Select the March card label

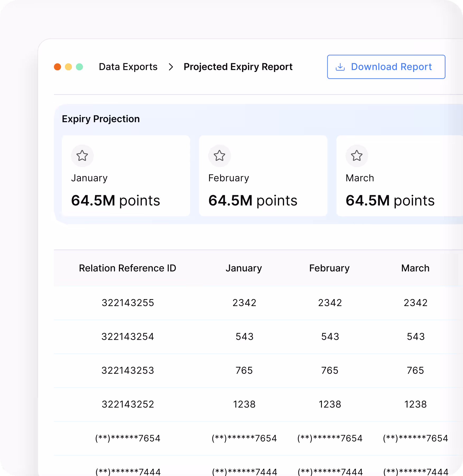pos(360,178)
